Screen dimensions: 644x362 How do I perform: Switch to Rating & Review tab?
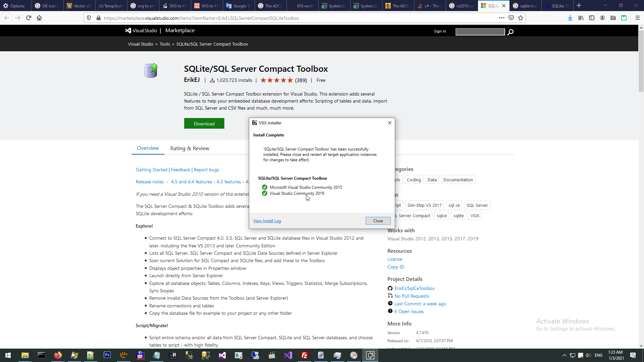tap(190, 148)
